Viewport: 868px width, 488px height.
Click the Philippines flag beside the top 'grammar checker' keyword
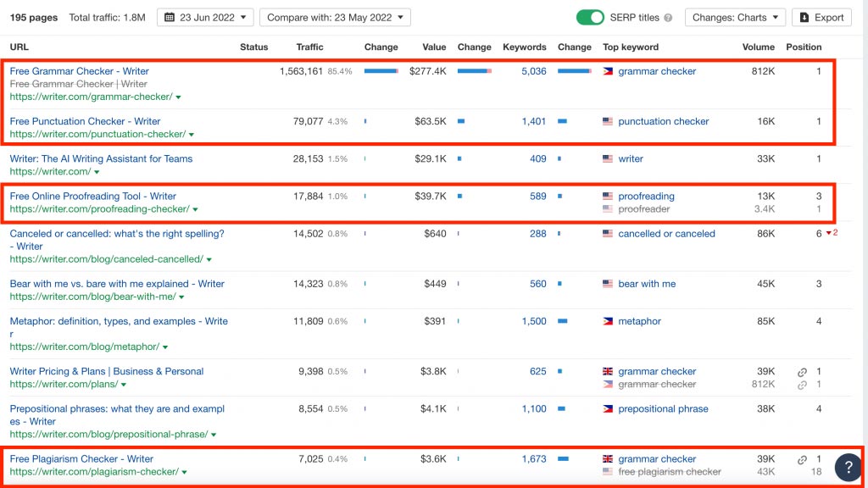[x=608, y=71]
